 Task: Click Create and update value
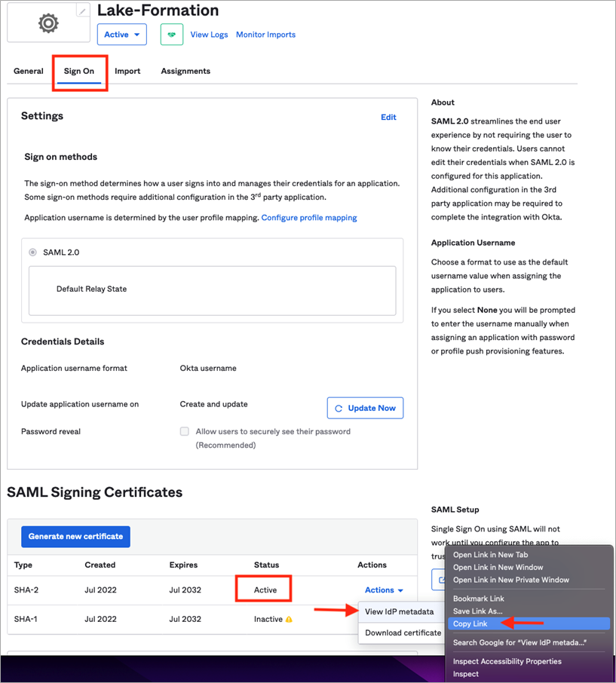tap(213, 404)
